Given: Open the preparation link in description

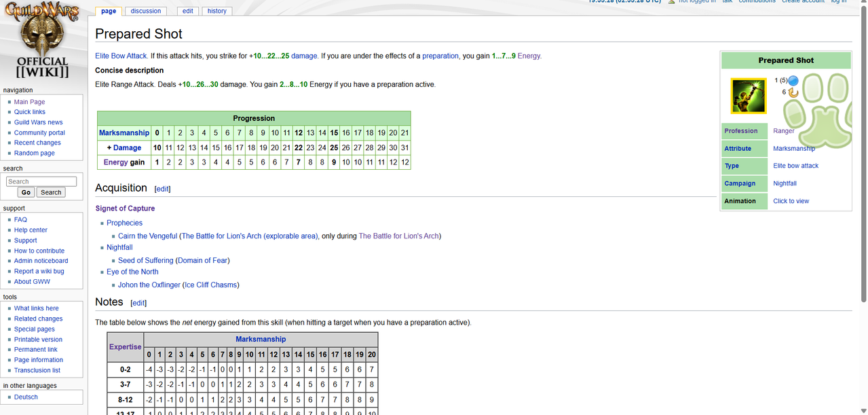Looking at the screenshot, I should 440,56.
